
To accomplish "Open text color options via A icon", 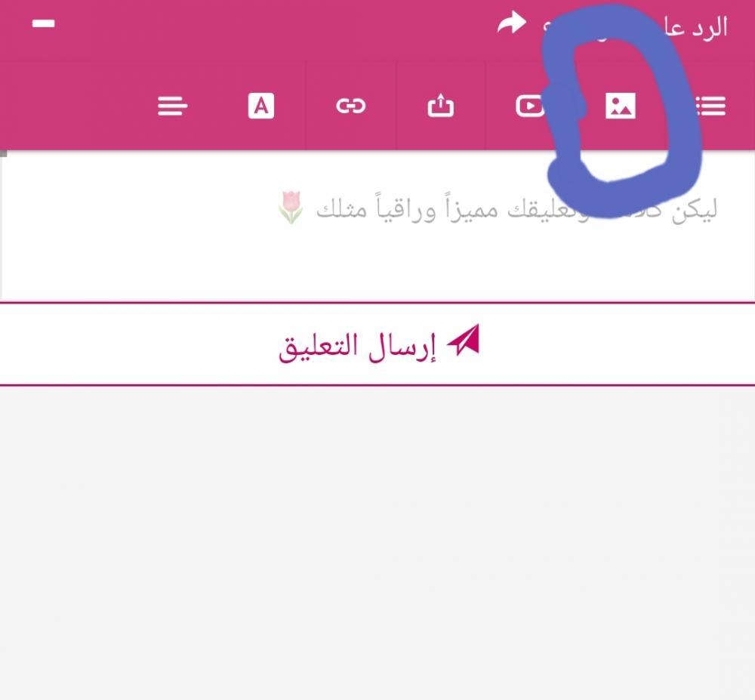I will (261, 106).
